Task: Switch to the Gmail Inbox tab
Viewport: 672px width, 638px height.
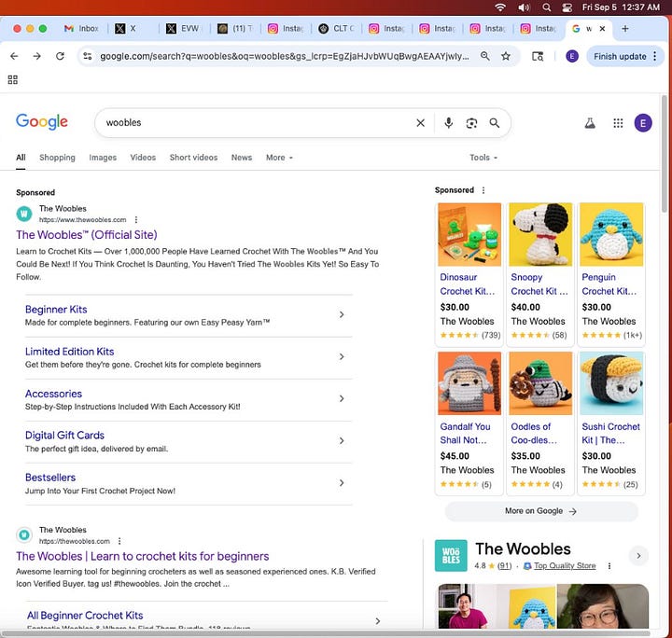Action: pos(81,29)
